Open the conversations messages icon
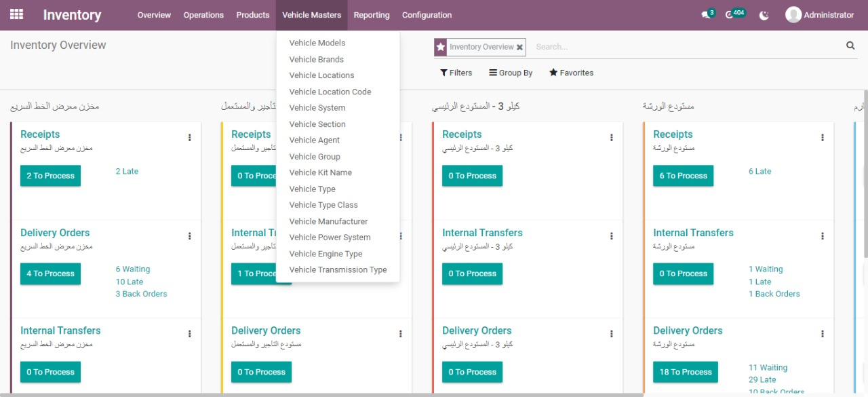This screenshot has height=397, width=868. click(x=706, y=15)
